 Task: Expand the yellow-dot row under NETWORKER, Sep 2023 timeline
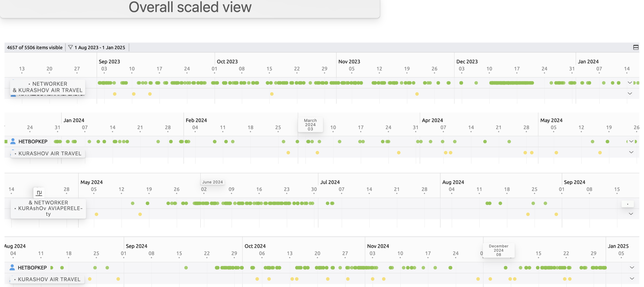pyautogui.click(x=630, y=93)
